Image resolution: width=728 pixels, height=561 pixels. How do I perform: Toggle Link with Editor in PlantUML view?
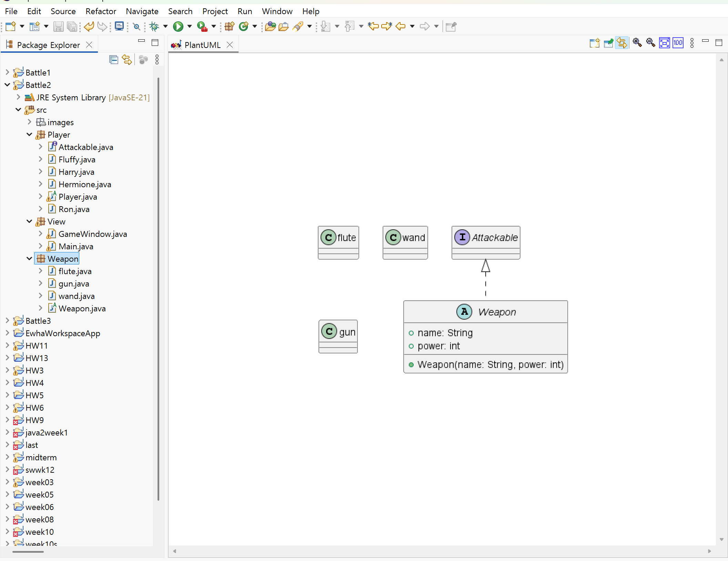point(622,43)
